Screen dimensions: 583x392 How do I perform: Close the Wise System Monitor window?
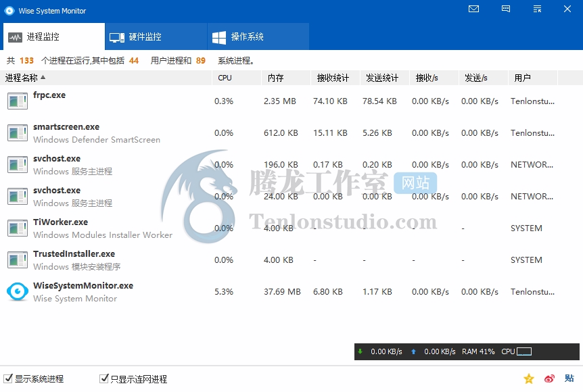click(567, 9)
